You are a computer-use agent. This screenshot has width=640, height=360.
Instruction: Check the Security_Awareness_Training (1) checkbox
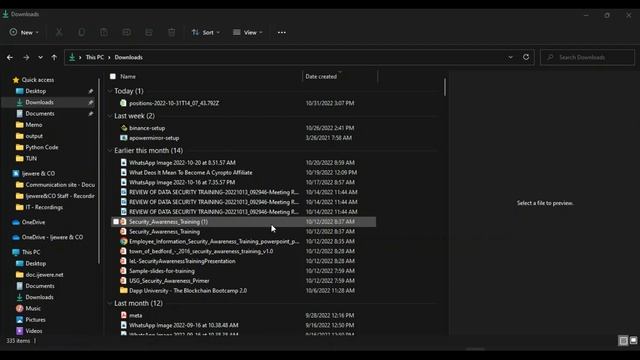[116, 222]
